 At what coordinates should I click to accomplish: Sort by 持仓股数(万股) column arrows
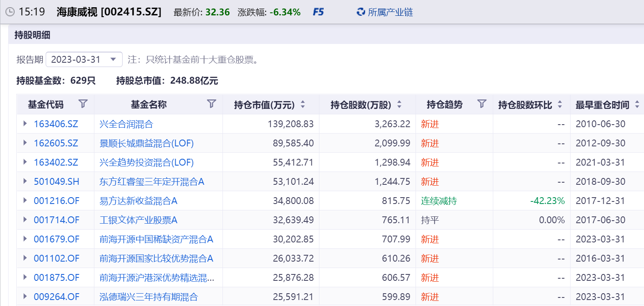(x=399, y=104)
